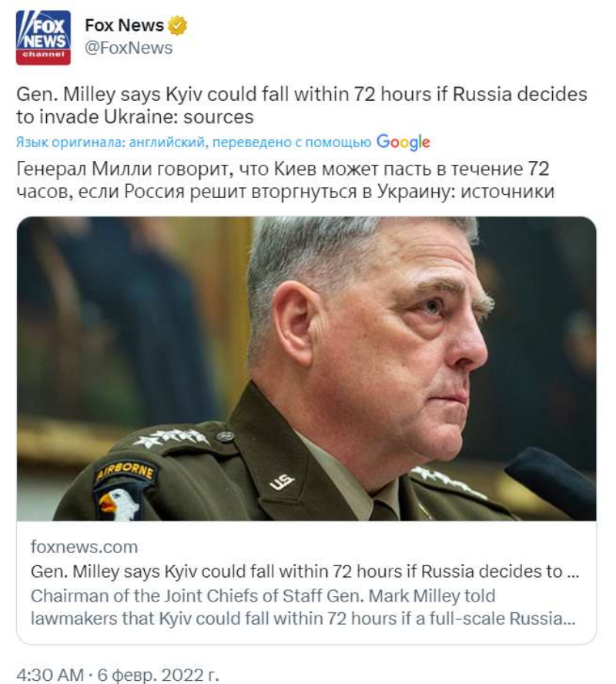This screenshot has height=684, width=616.
Task: Click the colorful Google logo
Action: (x=403, y=142)
